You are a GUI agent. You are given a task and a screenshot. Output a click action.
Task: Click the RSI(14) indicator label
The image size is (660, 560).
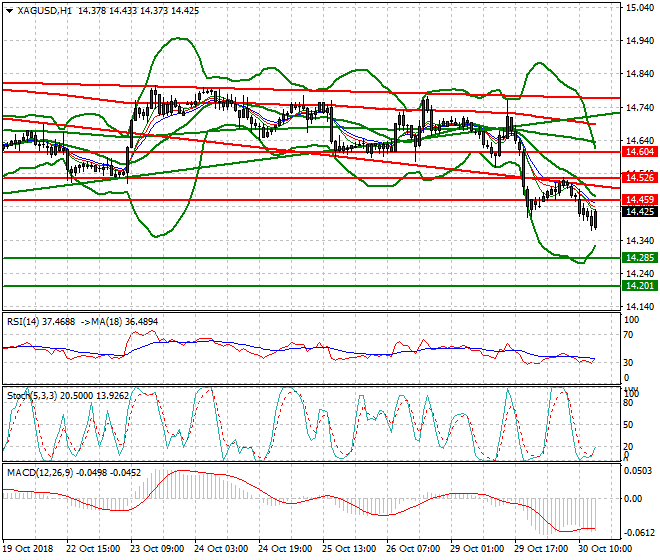point(27,321)
